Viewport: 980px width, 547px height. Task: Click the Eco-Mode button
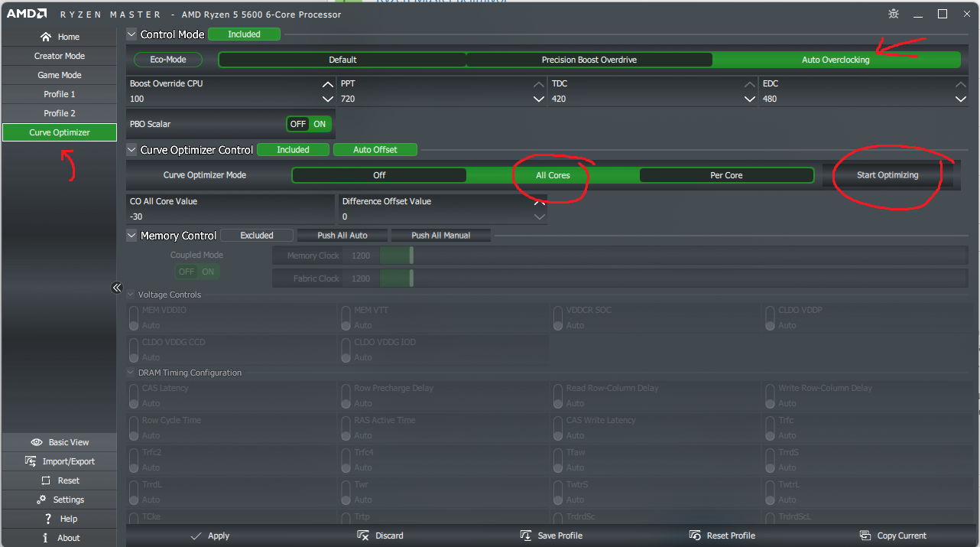coord(167,60)
